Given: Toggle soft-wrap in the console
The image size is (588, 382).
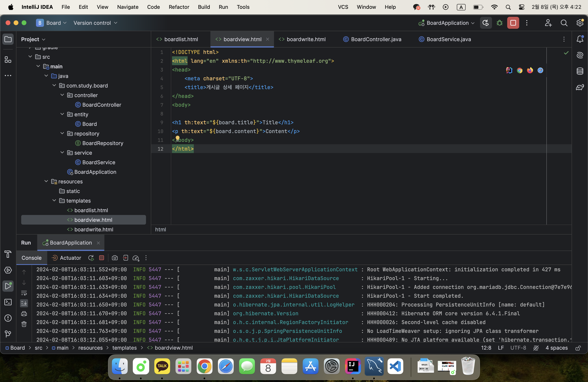Looking at the screenshot, I should pos(24,293).
